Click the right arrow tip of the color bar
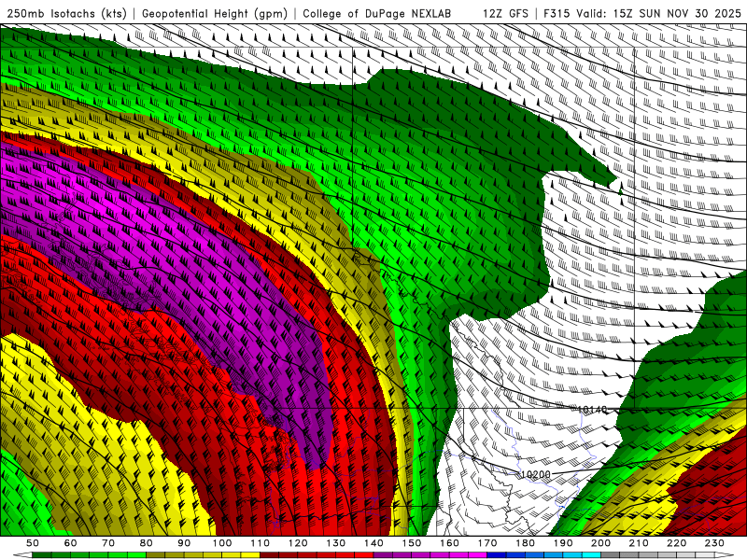747x560 pixels. click(725, 555)
